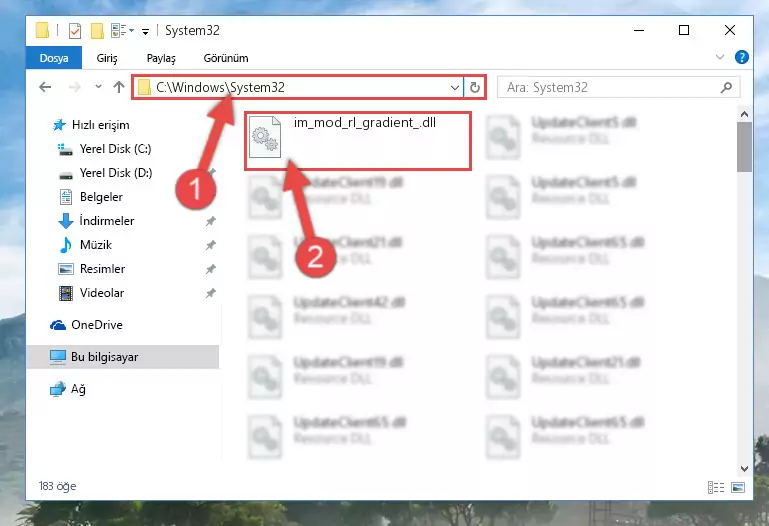
Task: Maximize the System32 window
Action: tap(684, 30)
